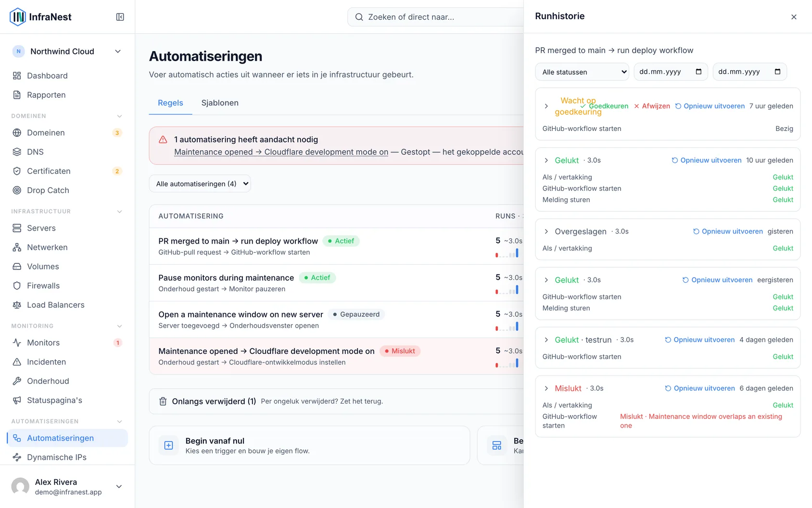
Task: Open PR merged to main automation row
Action: click(337, 246)
